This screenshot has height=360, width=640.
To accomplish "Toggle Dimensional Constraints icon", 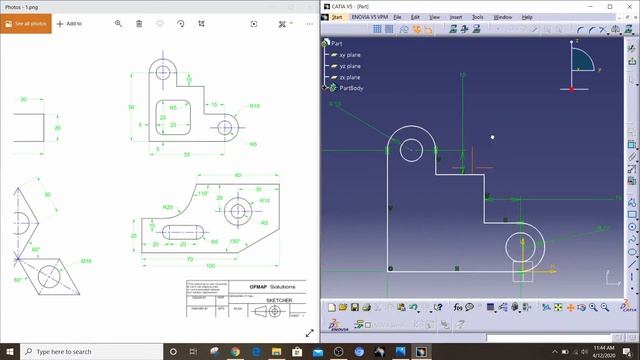I will (428, 29).
